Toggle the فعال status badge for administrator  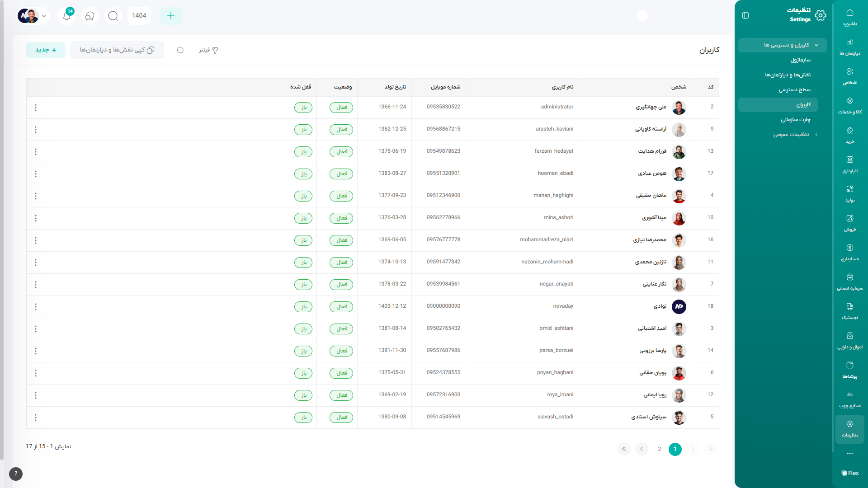tap(341, 108)
